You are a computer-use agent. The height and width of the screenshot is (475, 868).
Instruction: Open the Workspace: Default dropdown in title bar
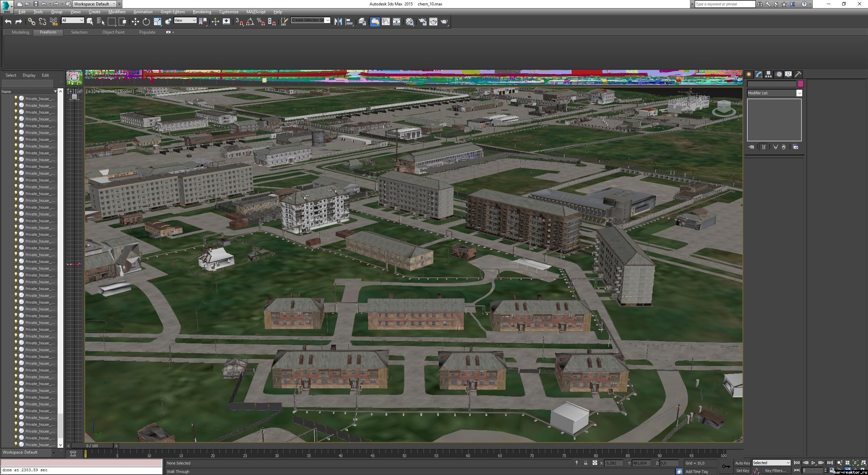[95, 4]
